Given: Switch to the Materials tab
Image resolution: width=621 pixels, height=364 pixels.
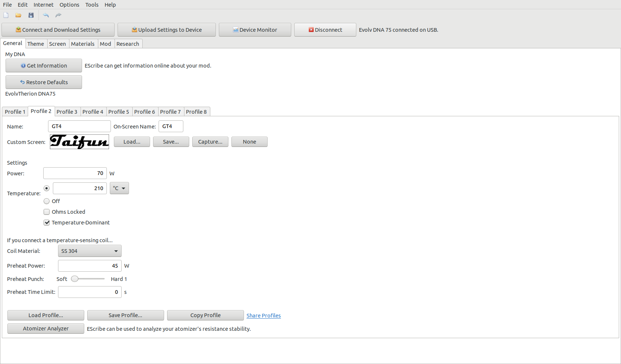Looking at the screenshot, I should coord(83,44).
